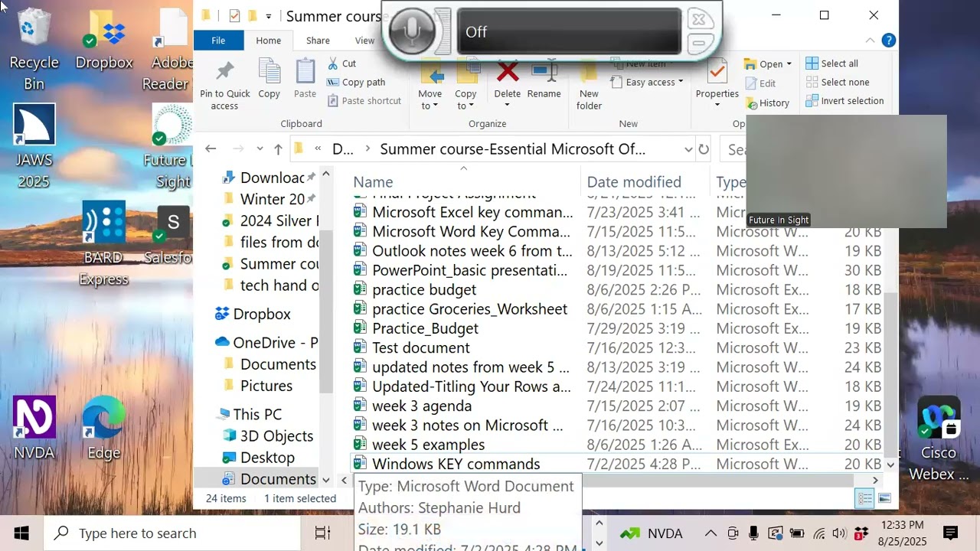Screen dimensions: 980x551
Task: Select the practice budget file
Action: click(x=423, y=289)
